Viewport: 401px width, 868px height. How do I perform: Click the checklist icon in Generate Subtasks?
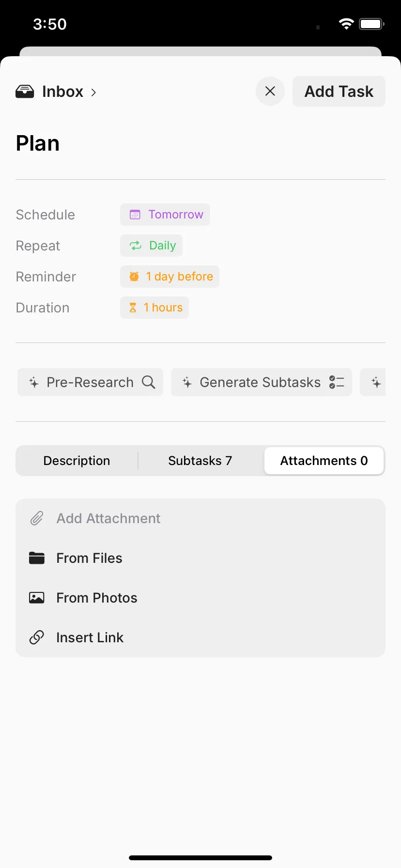(337, 382)
